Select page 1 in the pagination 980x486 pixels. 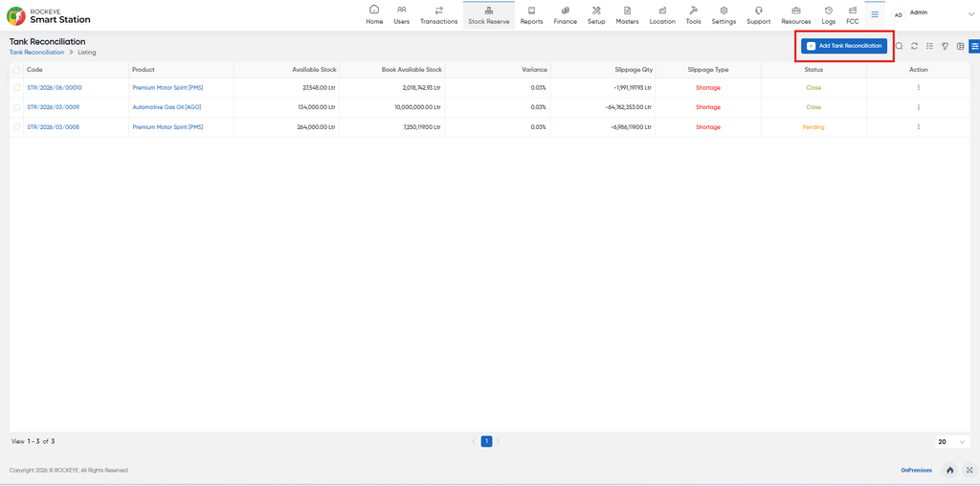coord(487,442)
